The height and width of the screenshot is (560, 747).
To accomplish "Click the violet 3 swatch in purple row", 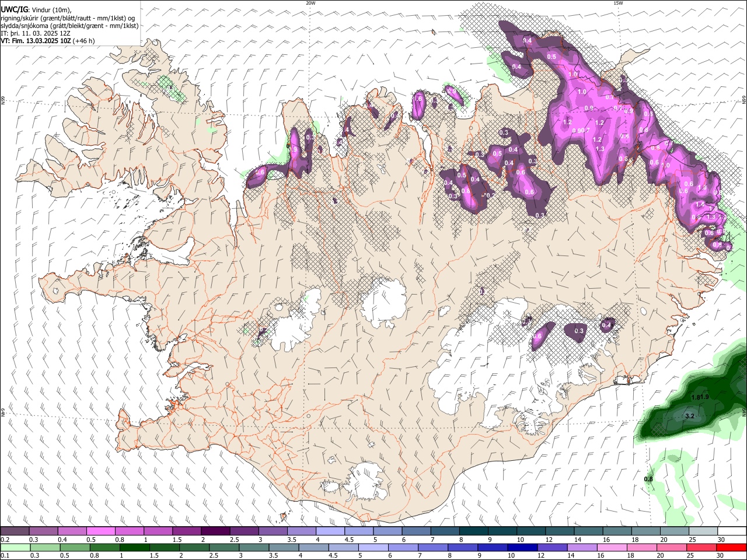I will pos(273,531).
